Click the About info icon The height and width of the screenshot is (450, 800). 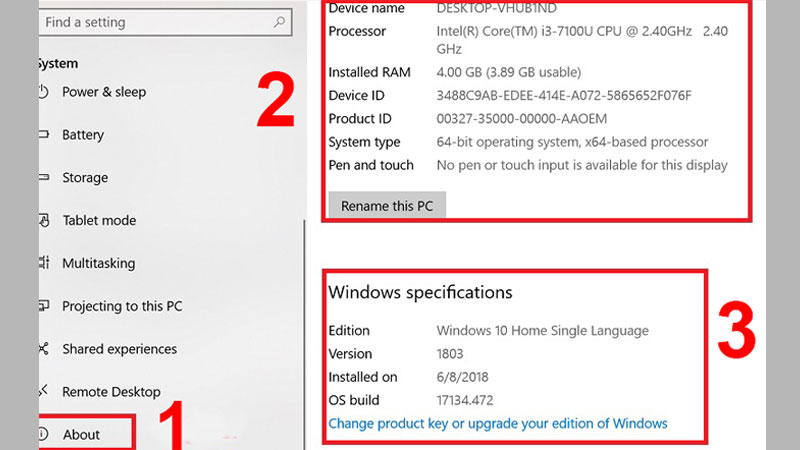tap(43, 435)
